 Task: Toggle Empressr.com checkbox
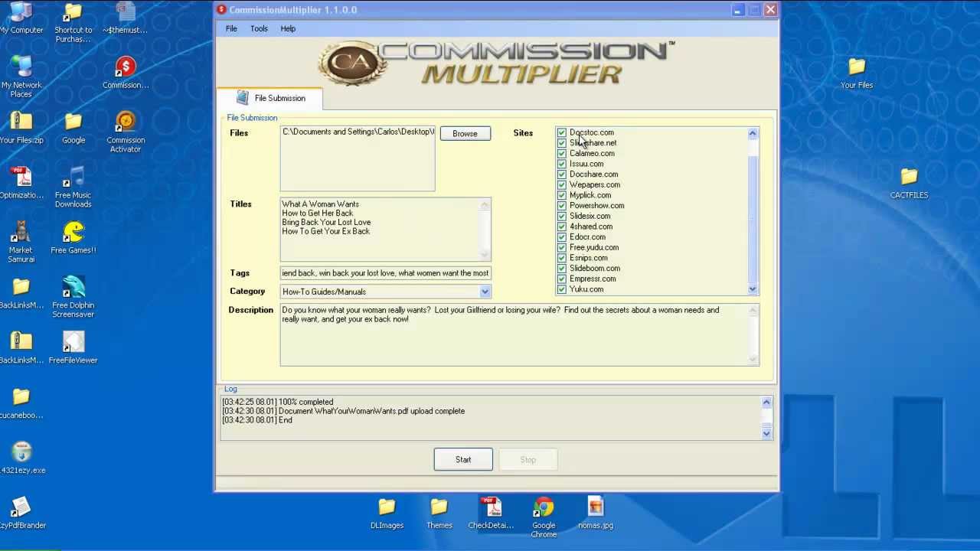[562, 279]
